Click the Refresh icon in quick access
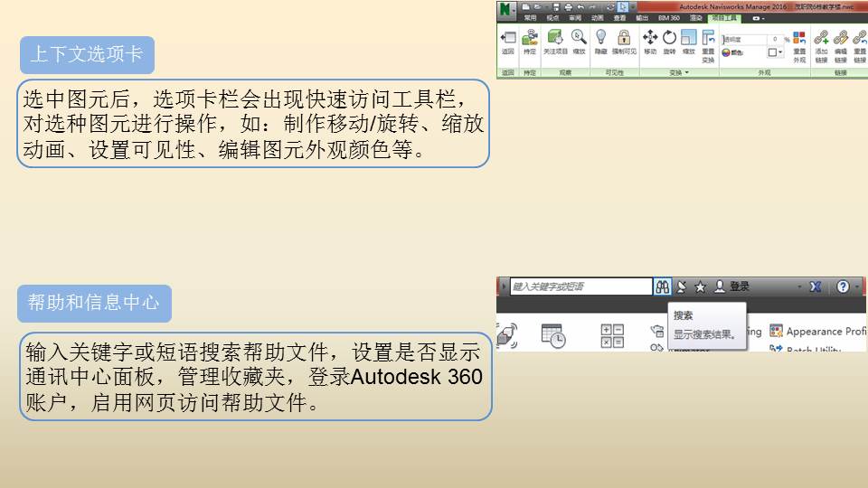Image resolution: width=868 pixels, height=488 pixels. pos(610,7)
